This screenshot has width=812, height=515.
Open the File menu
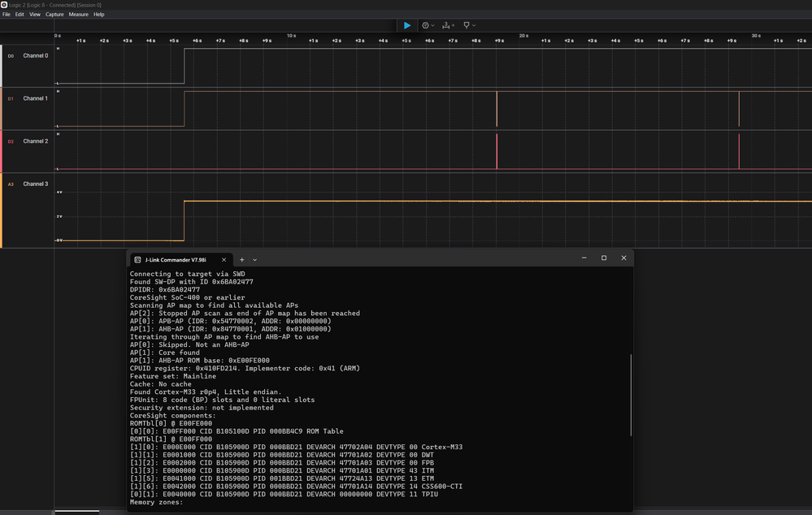tap(7, 15)
